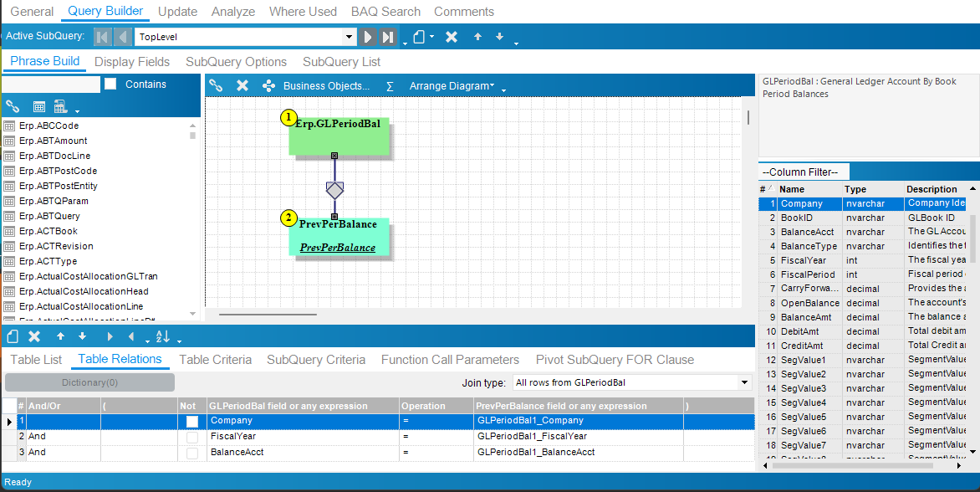Click the delete X icon in diagram toolbar
Image resolution: width=980 pixels, height=492 pixels.
point(242,85)
